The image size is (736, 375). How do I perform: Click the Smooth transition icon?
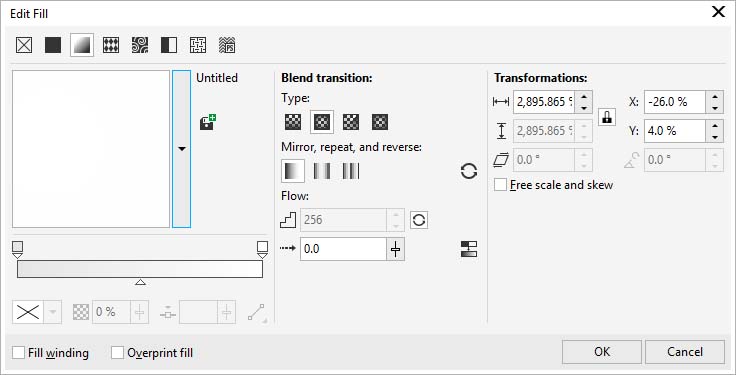pos(469,249)
